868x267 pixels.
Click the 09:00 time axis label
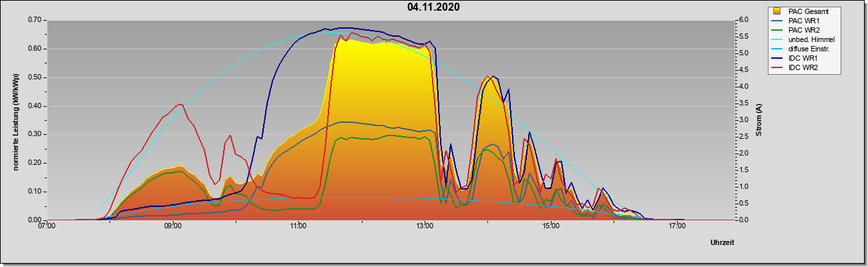172,227
